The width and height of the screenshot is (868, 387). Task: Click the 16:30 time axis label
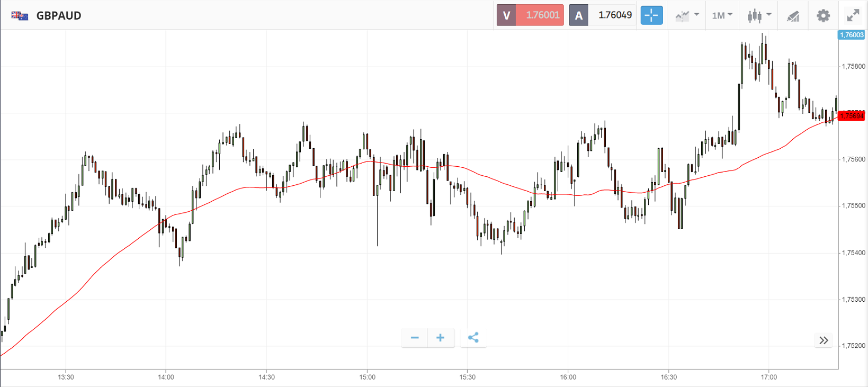tap(668, 377)
